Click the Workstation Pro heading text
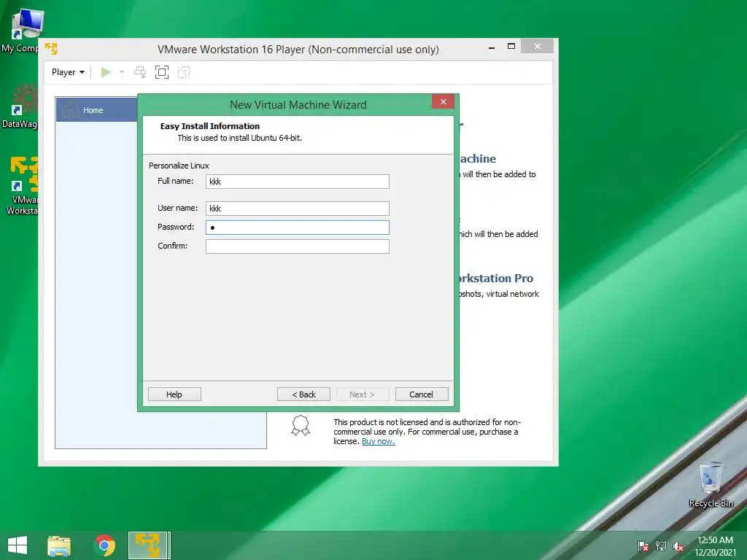This screenshot has width=747, height=560. tap(495, 278)
